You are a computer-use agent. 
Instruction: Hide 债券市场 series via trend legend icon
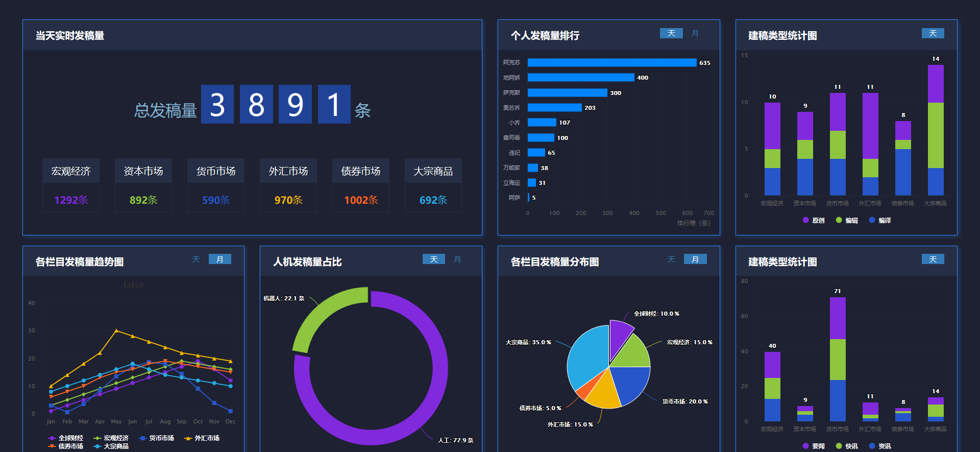[x=52, y=446]
